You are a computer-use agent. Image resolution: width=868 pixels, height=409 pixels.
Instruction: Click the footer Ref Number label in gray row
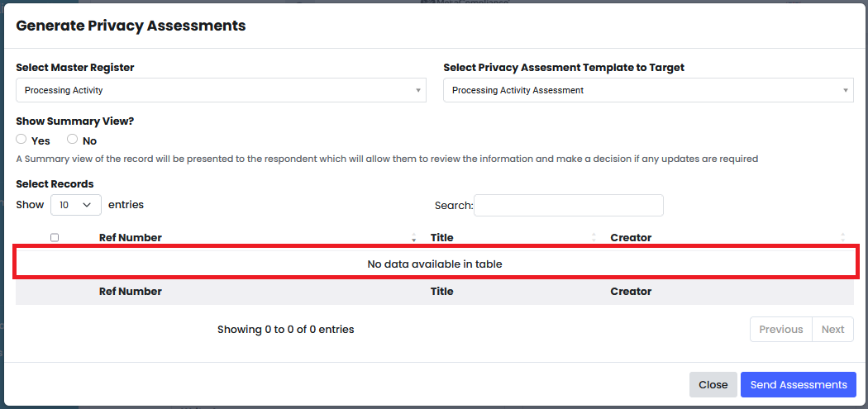130,291
